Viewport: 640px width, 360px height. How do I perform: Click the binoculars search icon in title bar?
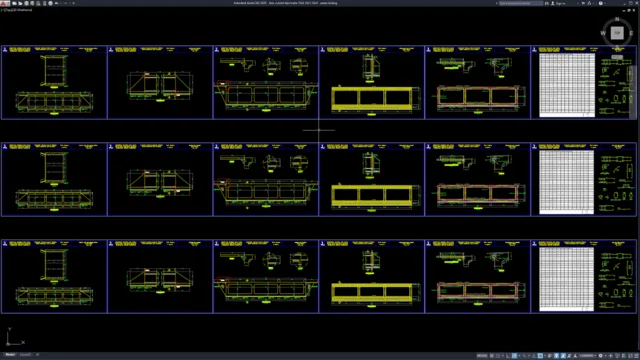547,3
